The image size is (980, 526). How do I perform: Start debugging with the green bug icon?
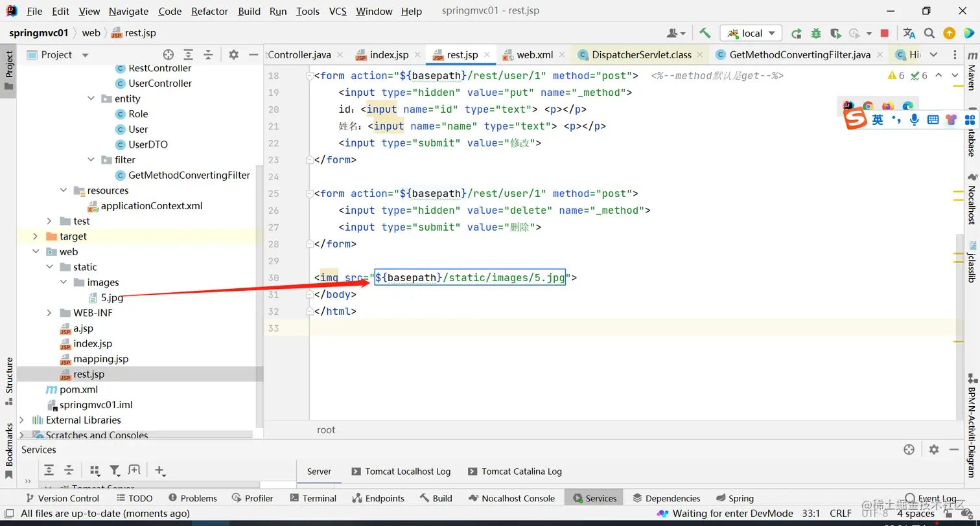(816, 33)
